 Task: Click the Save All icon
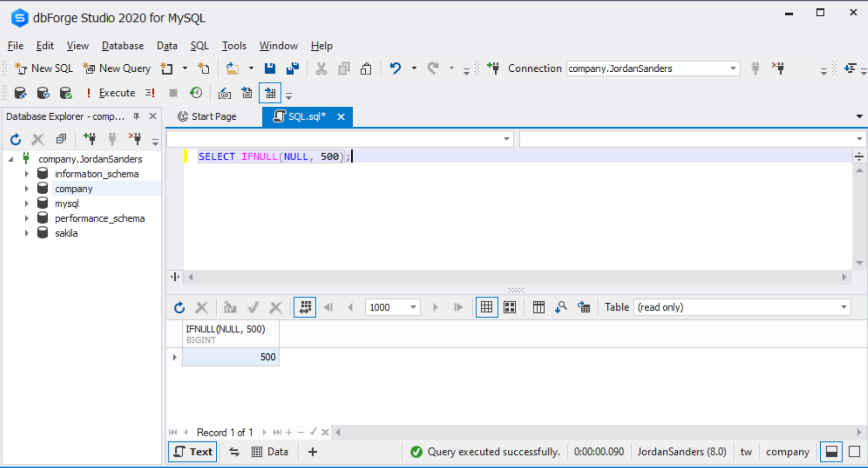(292, 68)
